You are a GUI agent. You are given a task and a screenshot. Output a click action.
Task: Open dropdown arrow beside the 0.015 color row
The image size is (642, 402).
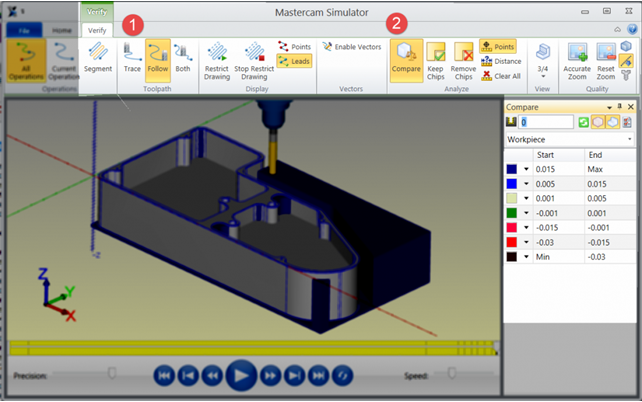tap(526, 169)
